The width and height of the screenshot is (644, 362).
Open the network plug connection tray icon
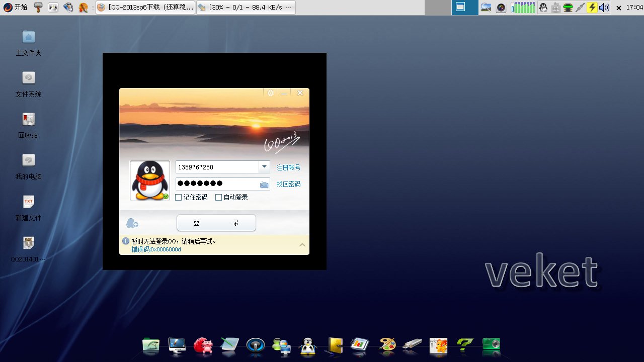click(580, 7)
